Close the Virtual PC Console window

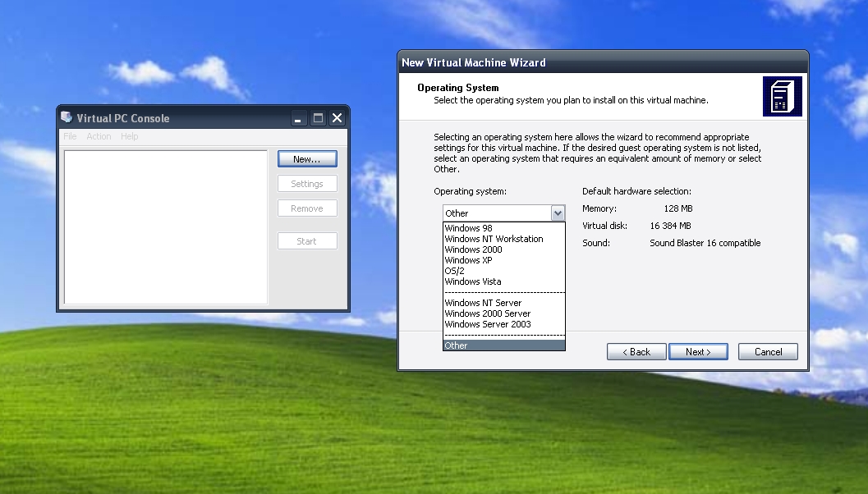338,118
